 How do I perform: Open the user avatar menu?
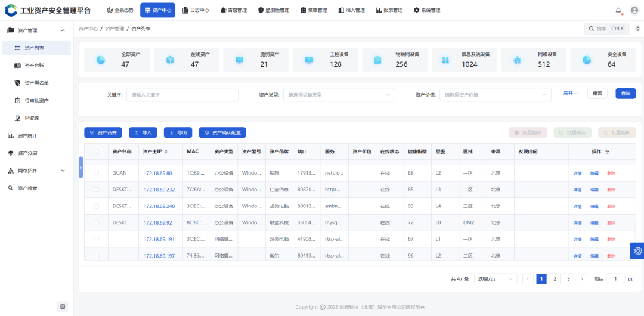click(x=634, y=10)
